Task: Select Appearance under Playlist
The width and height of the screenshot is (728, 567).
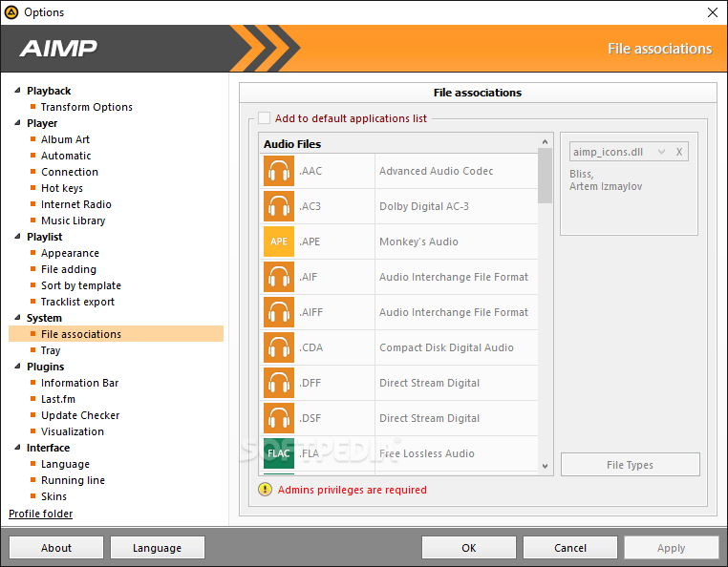Action: (70, 253)
